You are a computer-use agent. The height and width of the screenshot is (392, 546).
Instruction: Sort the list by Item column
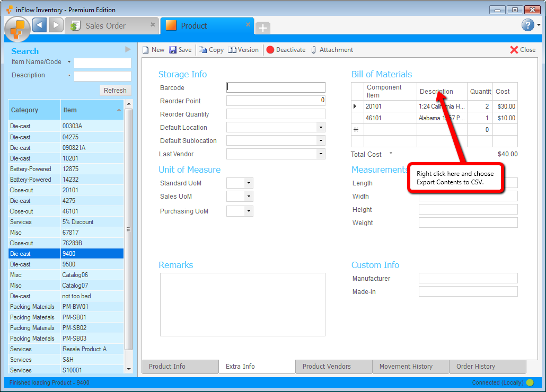(x=92, y=110)
